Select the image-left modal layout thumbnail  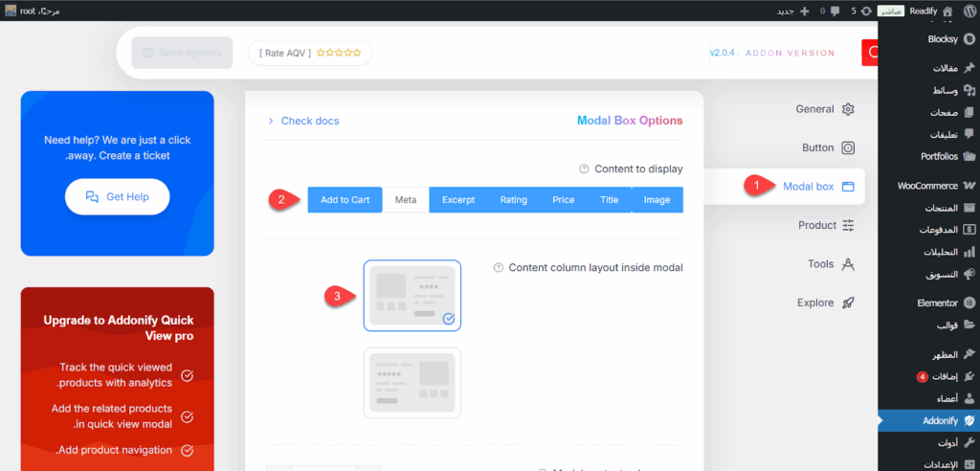point(412,295)
